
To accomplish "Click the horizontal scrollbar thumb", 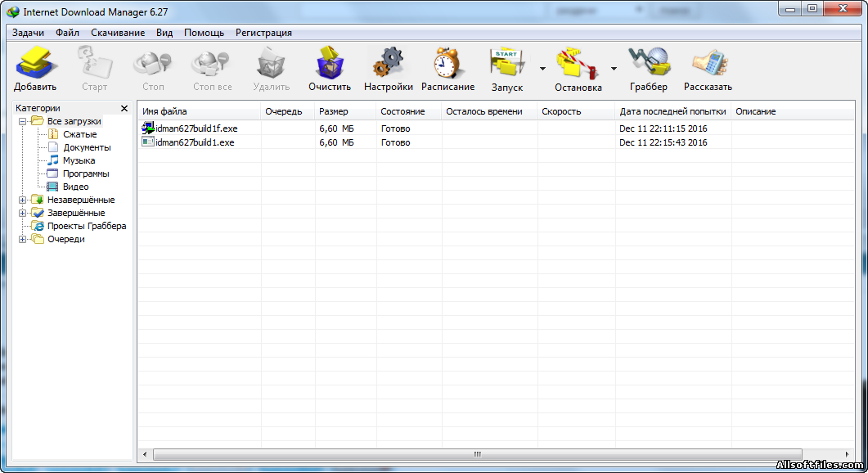I will pos(478,454).
